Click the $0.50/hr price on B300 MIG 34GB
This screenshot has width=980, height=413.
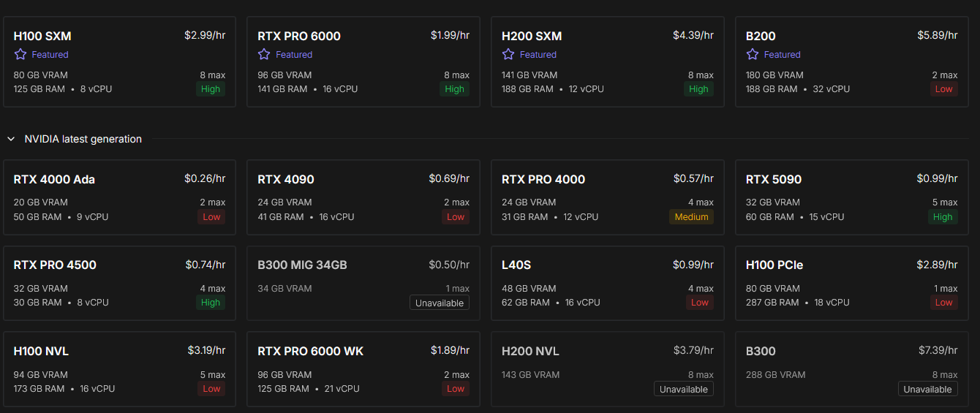click(449, 265)
